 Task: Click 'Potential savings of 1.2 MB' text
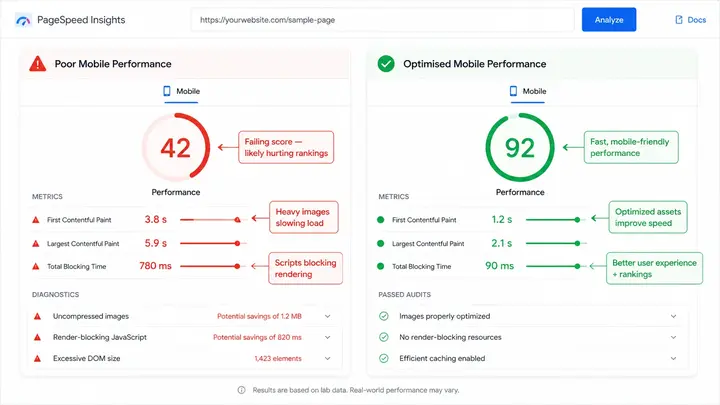click(259, 316)
